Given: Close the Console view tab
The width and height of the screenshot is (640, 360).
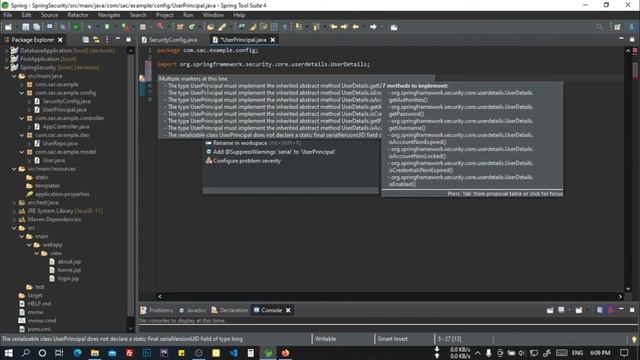Looking at the screenshot, I should pyautogui.click(x=288, y=310).
